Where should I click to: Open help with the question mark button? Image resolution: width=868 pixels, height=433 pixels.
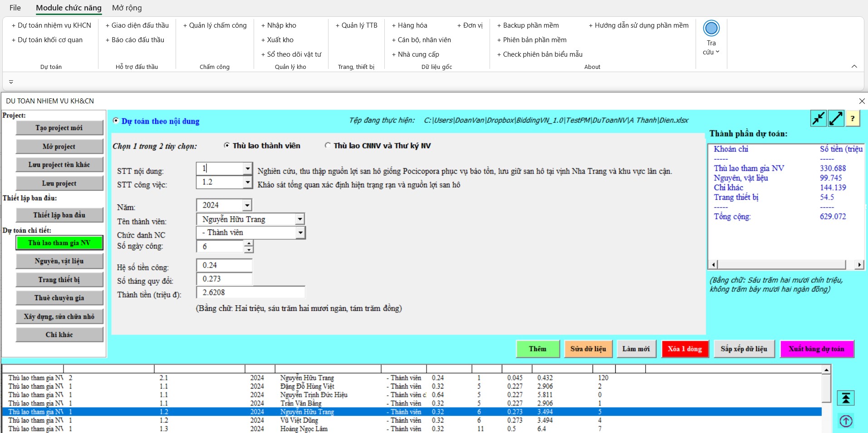pos(853,119)
